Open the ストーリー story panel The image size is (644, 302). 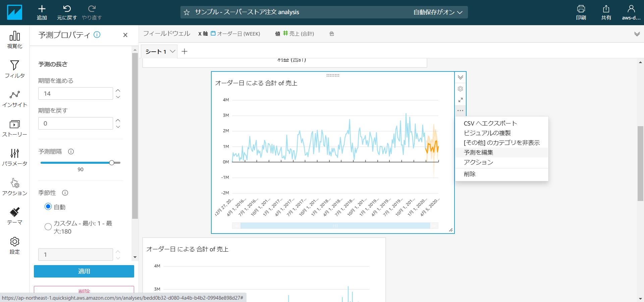click(15, 128)
